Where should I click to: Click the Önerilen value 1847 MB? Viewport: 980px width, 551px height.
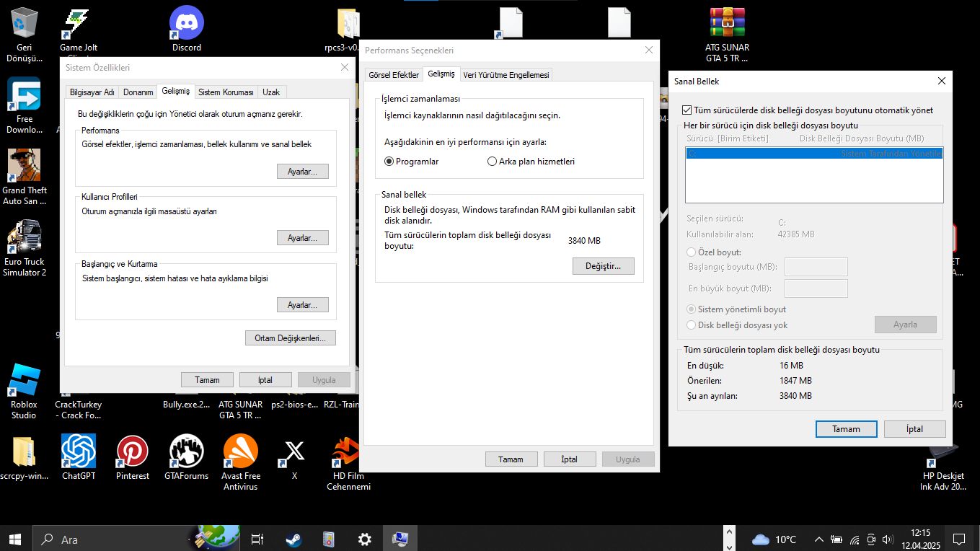point(795,380)
